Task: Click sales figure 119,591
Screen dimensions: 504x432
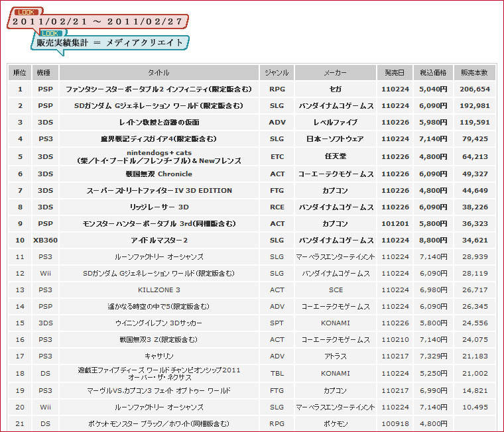Action: click(x=475, y=123)
